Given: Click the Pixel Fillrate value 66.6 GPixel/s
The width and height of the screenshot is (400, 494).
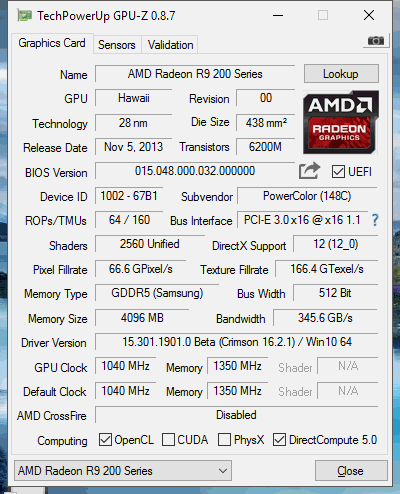Looking at the screenshot, I should pos(140,269).
